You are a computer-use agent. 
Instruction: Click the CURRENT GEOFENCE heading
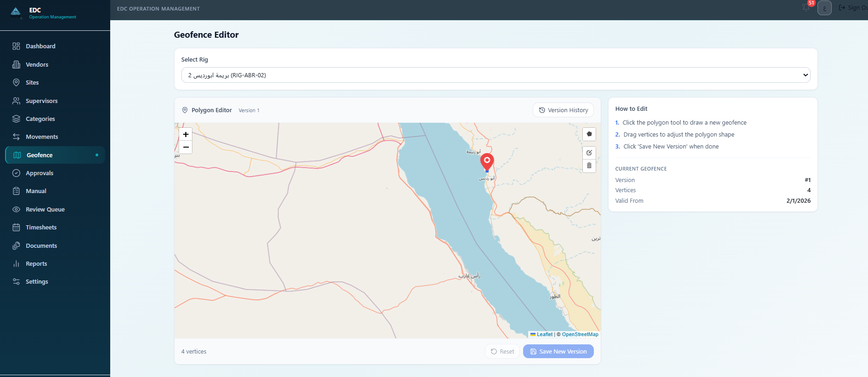click(x=641, y=169)
